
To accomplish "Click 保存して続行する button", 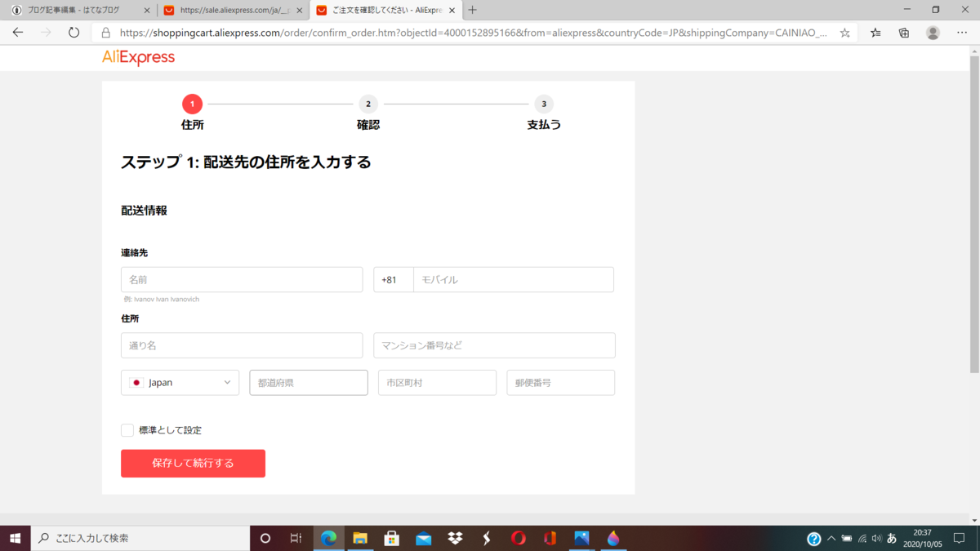I will click(193, 463).
